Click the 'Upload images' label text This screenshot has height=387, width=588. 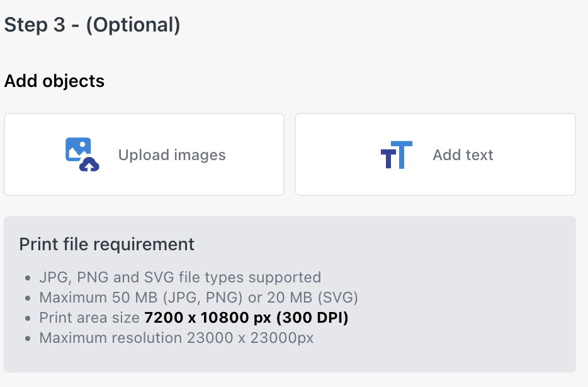(x=172, y=155)
